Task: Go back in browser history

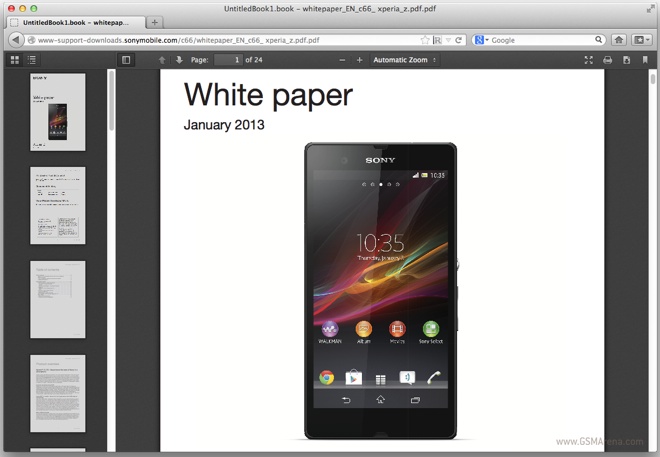Action: coord(16,40)
